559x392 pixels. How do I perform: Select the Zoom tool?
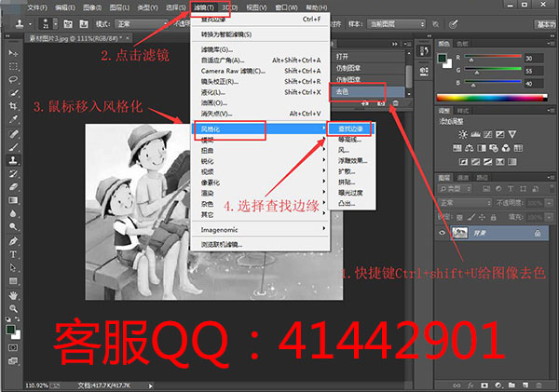pyautogui.click(x=13, y=308)
